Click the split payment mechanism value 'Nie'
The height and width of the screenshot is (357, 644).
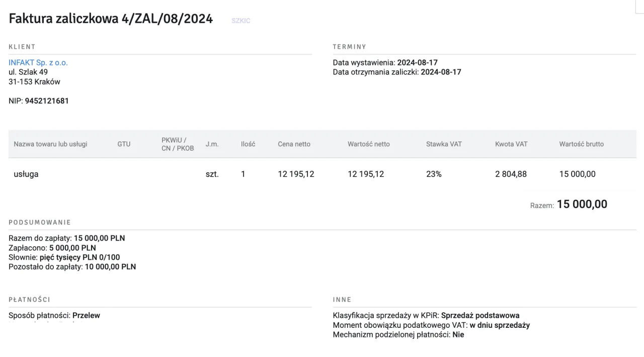pos(458,334)
